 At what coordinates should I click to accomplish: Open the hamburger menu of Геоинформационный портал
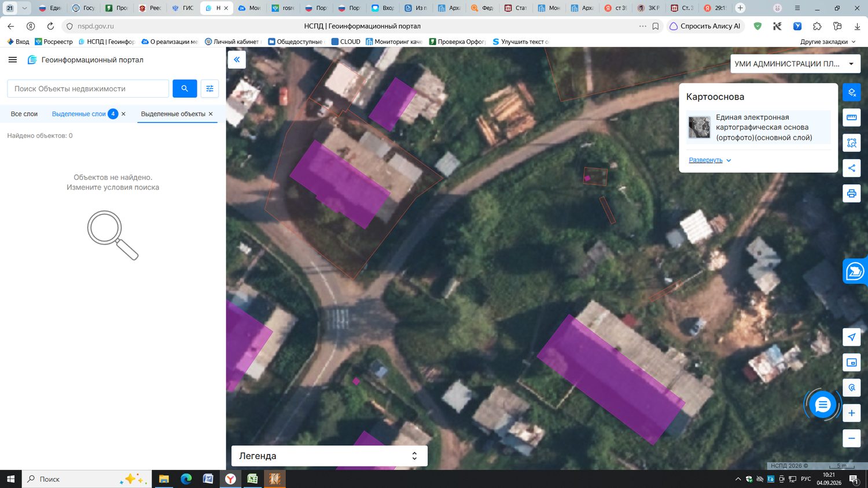click(13, 60)
